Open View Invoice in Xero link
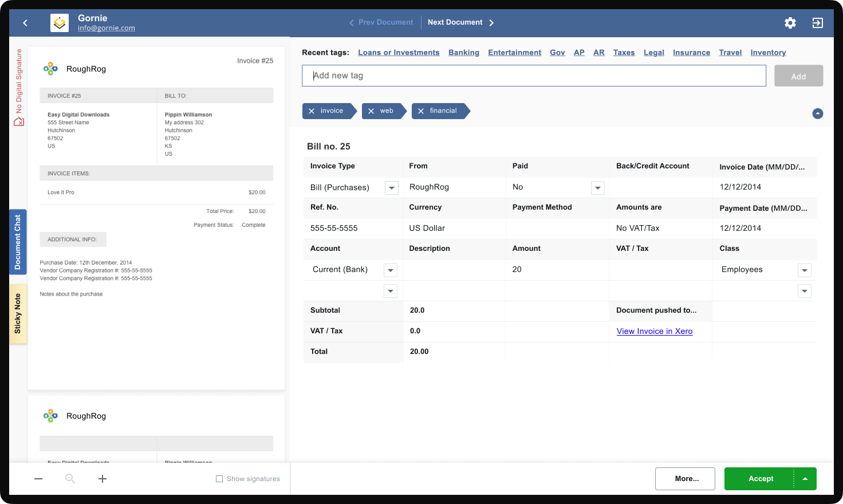Image resolution: width=843 pixels, height=504 pixels. [x=654, y=331]
